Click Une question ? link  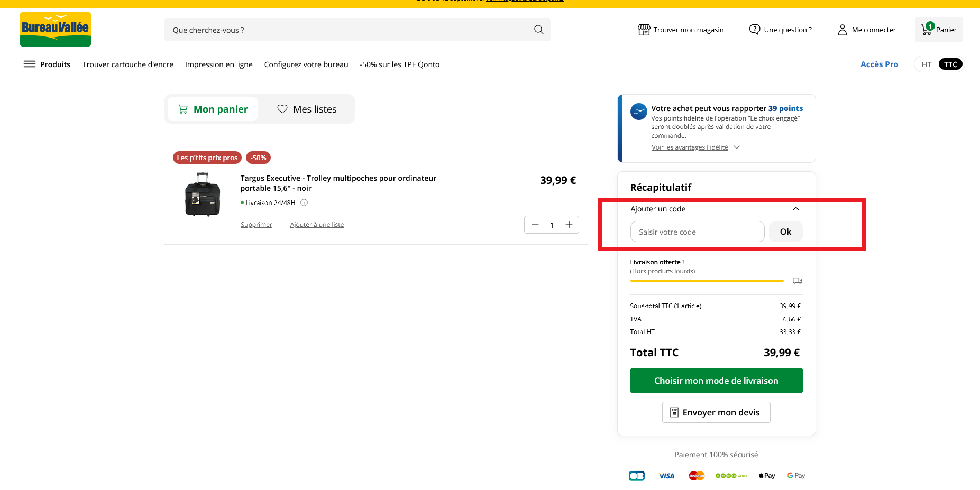788,30
